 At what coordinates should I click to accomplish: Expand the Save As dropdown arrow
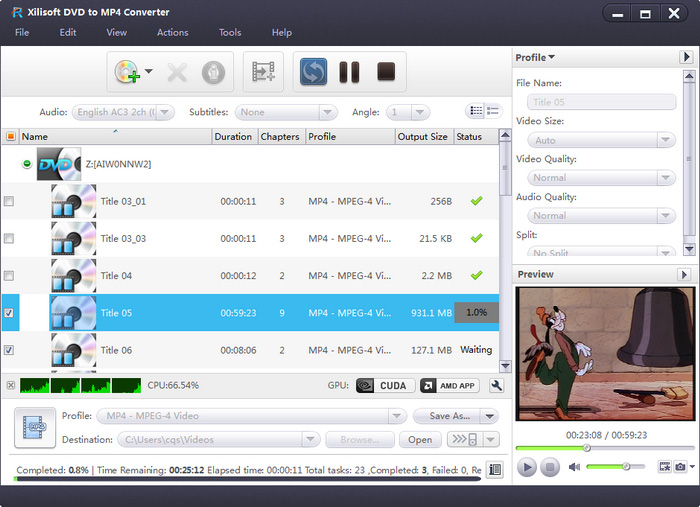click(x=489, y=416)
